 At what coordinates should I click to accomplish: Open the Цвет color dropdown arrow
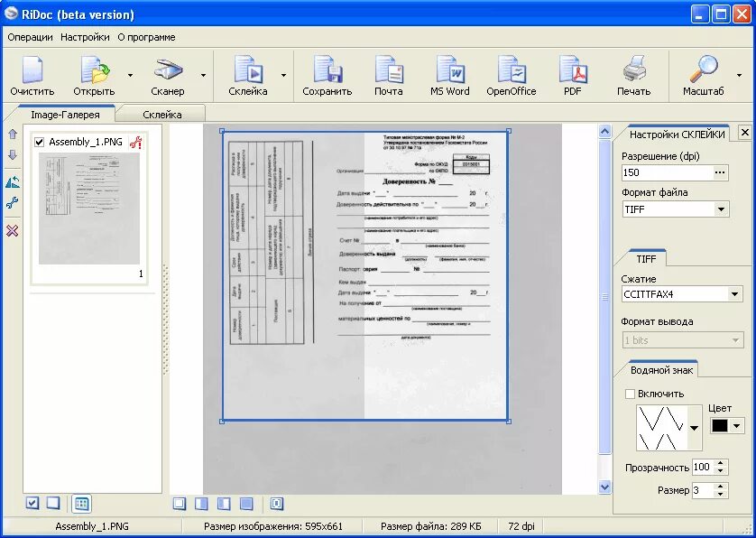[736, 425]
